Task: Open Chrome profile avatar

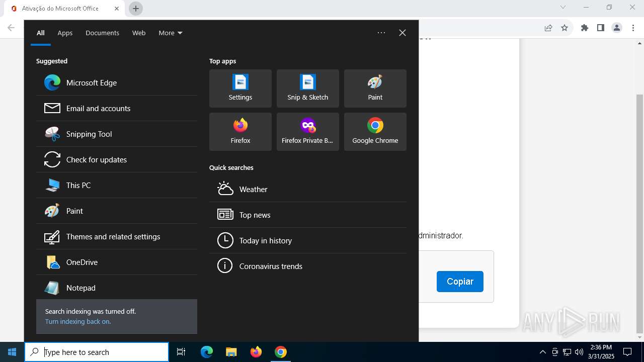Action: tap(617, 28)
